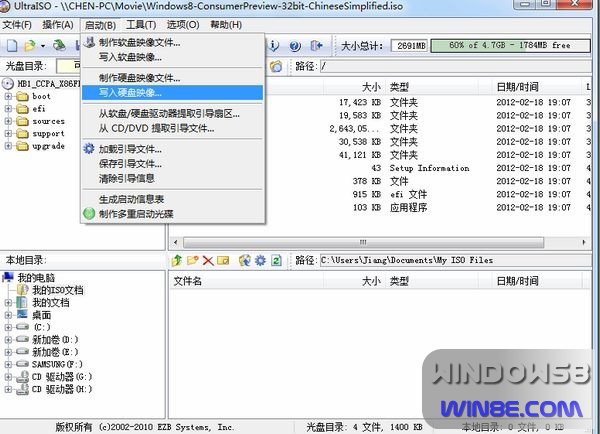The image size is (600, 434).
Task: Choose 写入硬盘映像... menu entry
Action: click(x=173, y=93)
